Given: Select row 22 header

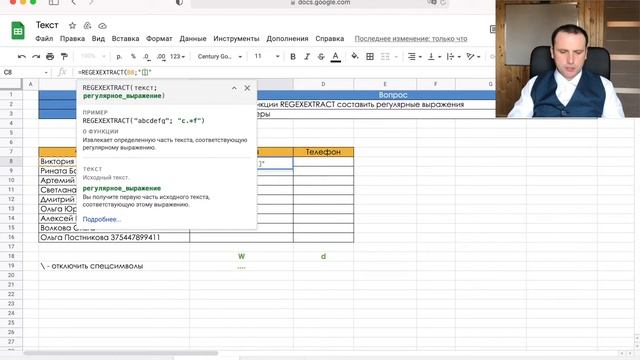Looking at the screenshot, I should click(x=11, y=294).
